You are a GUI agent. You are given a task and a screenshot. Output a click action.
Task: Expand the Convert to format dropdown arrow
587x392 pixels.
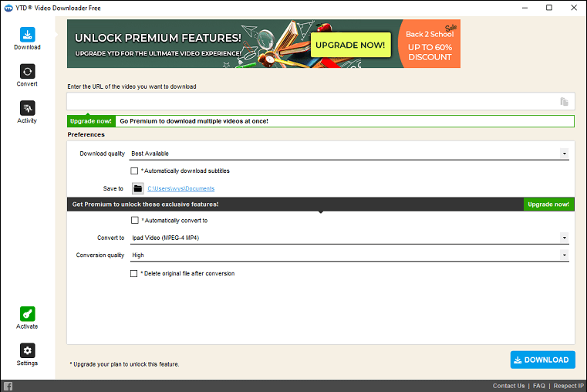pyautogui.click(x=564, y=238)
